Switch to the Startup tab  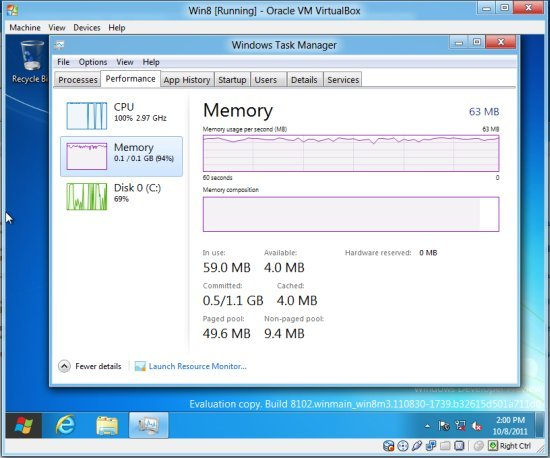(x=232, y=80)
